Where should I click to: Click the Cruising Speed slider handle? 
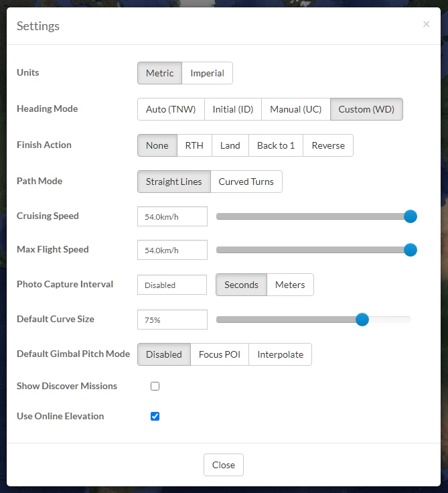[x=410, y=216]
